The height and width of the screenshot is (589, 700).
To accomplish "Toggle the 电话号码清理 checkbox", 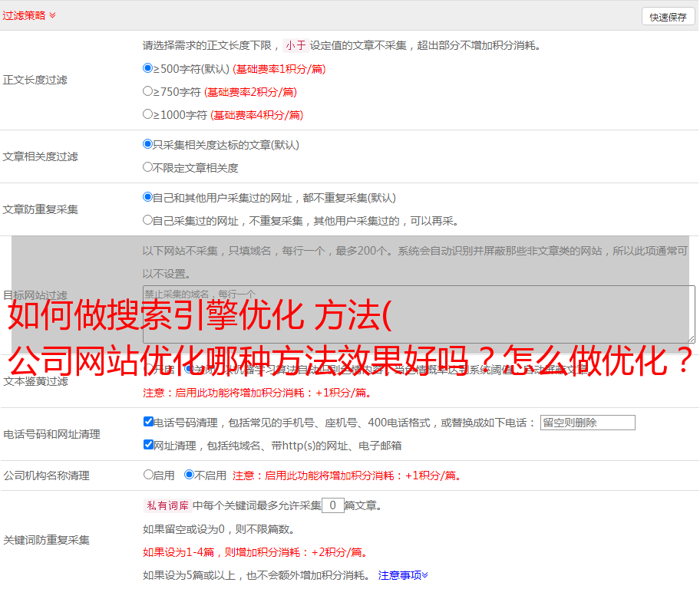I will tap(148, 422).
